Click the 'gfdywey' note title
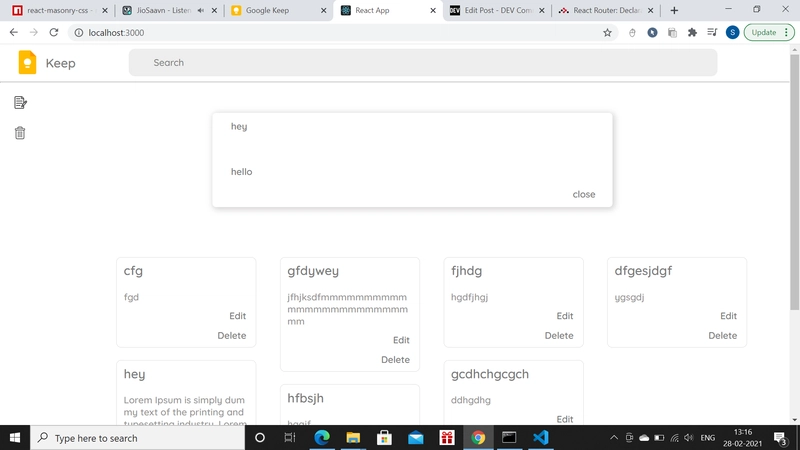This screenshot has height=450, width=800. [x=313, y=271]
